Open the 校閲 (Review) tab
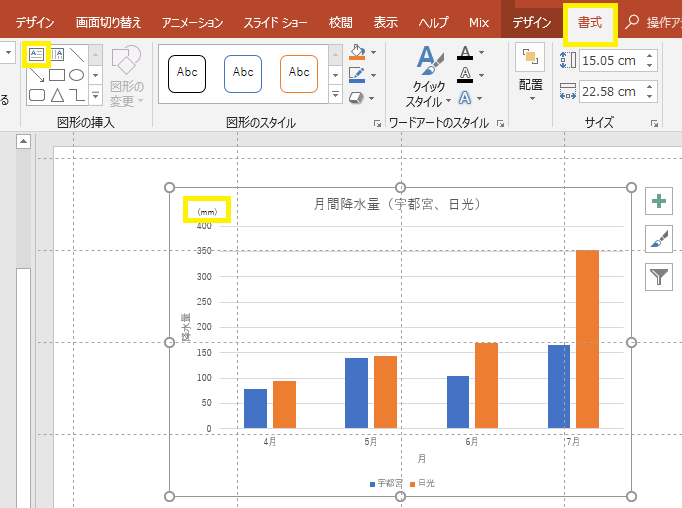 tap(341, 21)
